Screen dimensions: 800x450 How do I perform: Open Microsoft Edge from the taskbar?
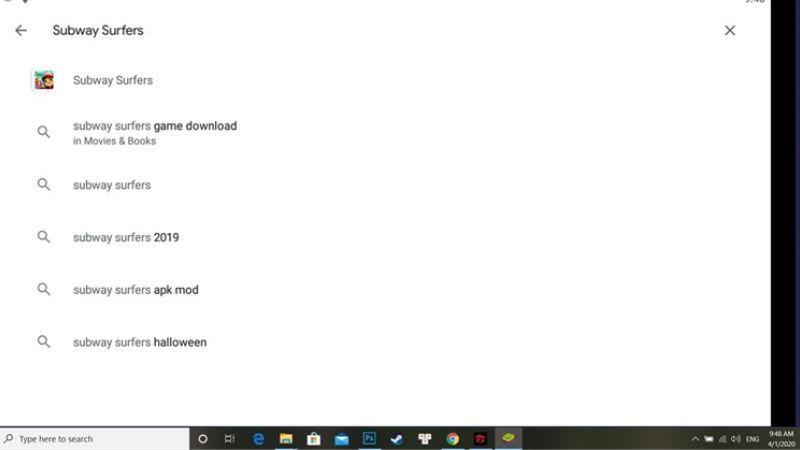coord(258,439)
